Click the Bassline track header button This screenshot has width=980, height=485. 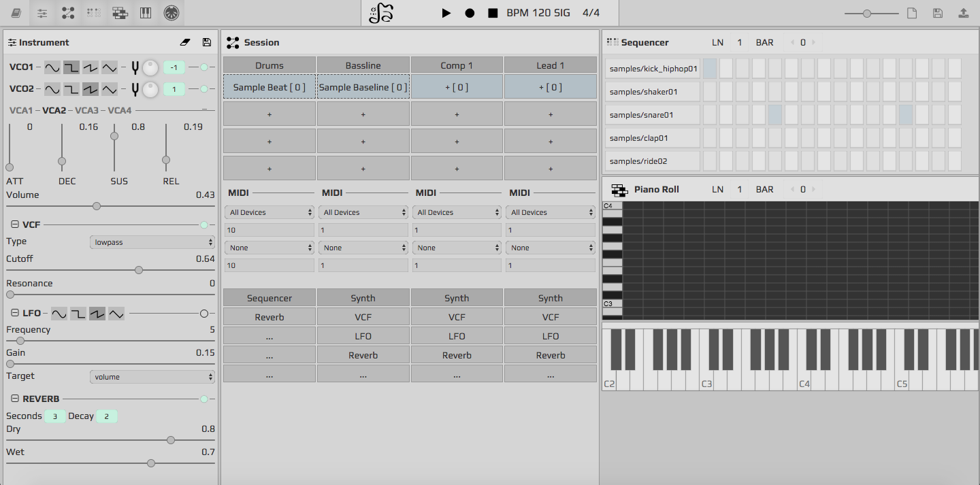[363, 65]
